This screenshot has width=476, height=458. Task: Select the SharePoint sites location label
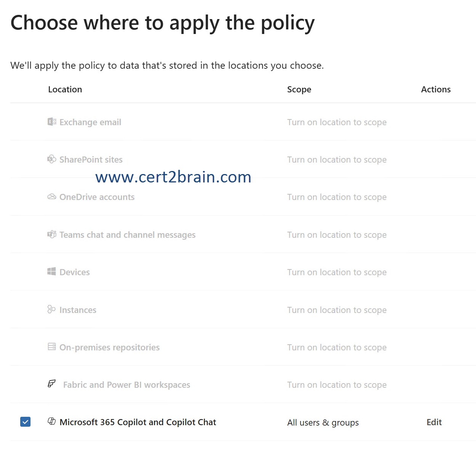[91, 160]
